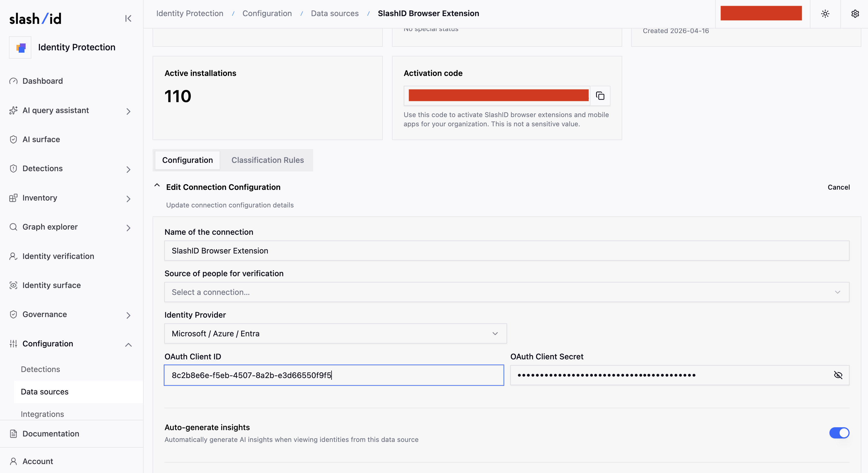Click the Detections shield icon
Screen dimensions: 868x473
coord(14,168)
